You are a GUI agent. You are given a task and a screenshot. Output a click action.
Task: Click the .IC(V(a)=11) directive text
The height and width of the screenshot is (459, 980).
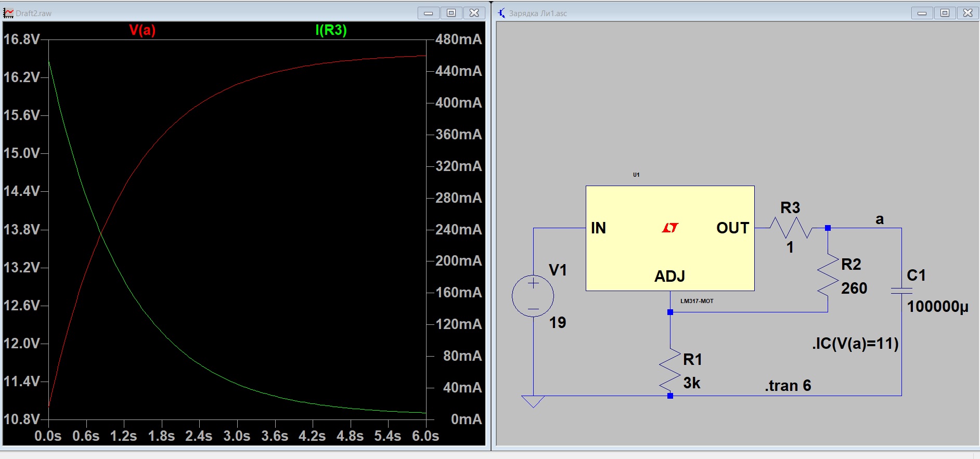[855, 344]
